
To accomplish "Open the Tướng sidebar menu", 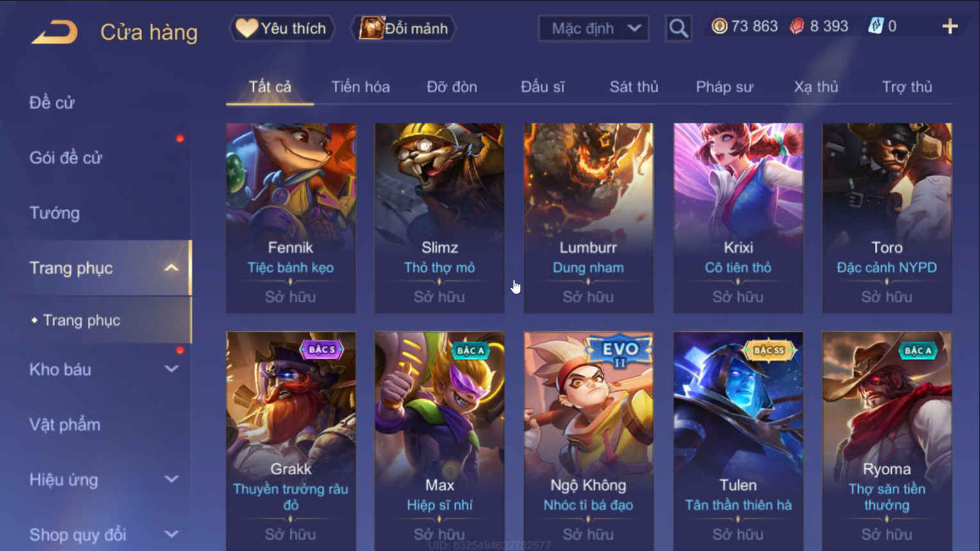I will (x=54, y=213).
